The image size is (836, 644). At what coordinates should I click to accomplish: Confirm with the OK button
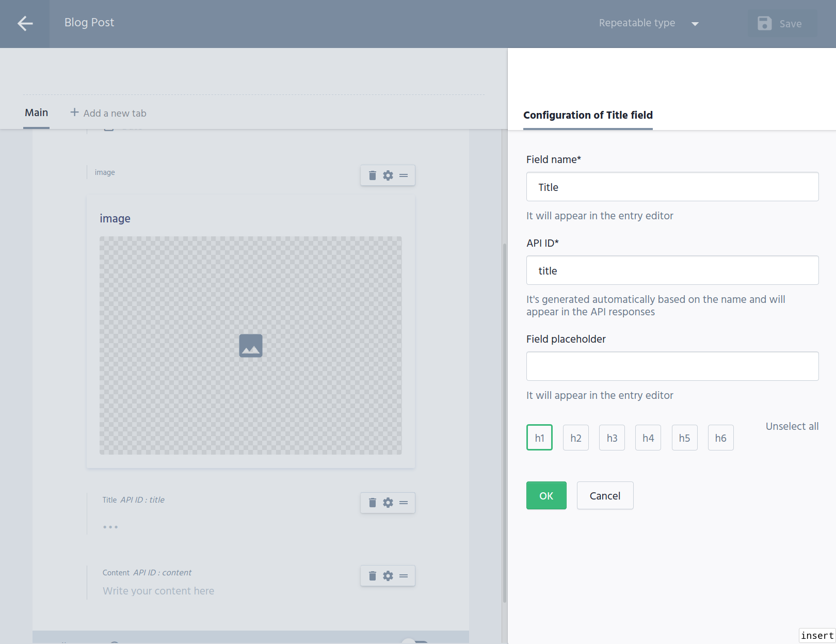(x=546, y=495)
